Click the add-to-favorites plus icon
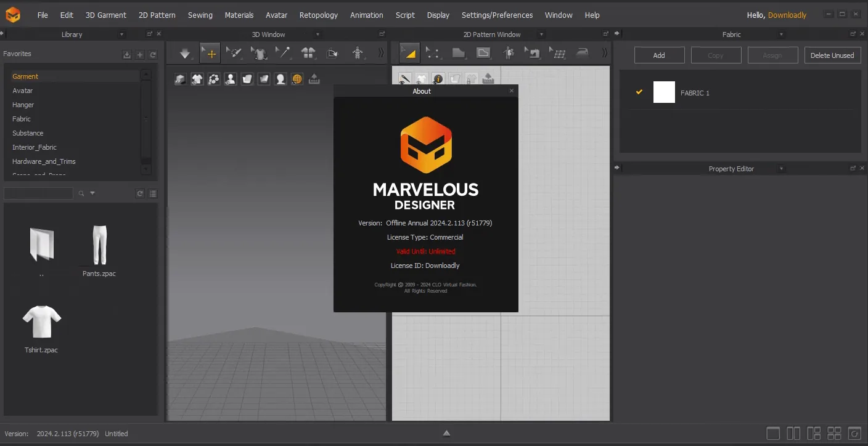Image resolution: width=868 pixels, height=446 pixels. 140,55
